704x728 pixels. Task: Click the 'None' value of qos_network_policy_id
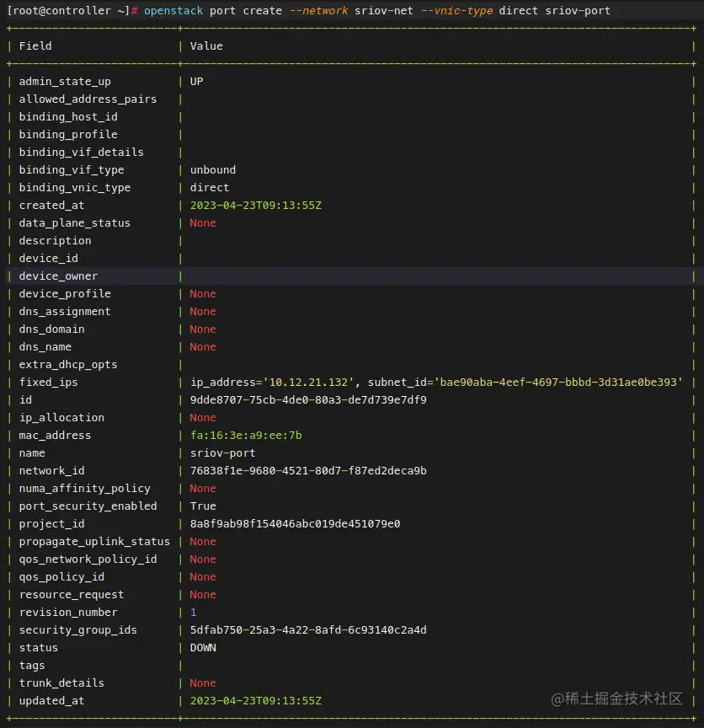(x=203, y=559)
